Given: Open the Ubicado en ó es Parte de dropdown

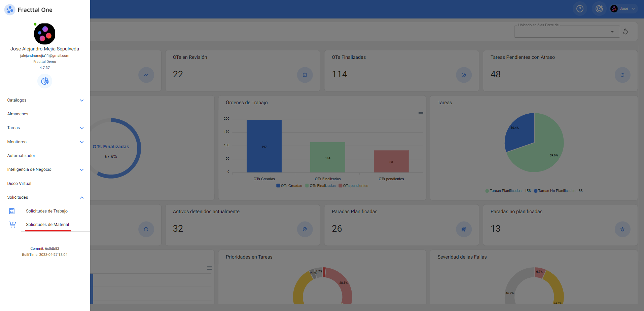Looking at the screenshot, I should coord(567,32).
